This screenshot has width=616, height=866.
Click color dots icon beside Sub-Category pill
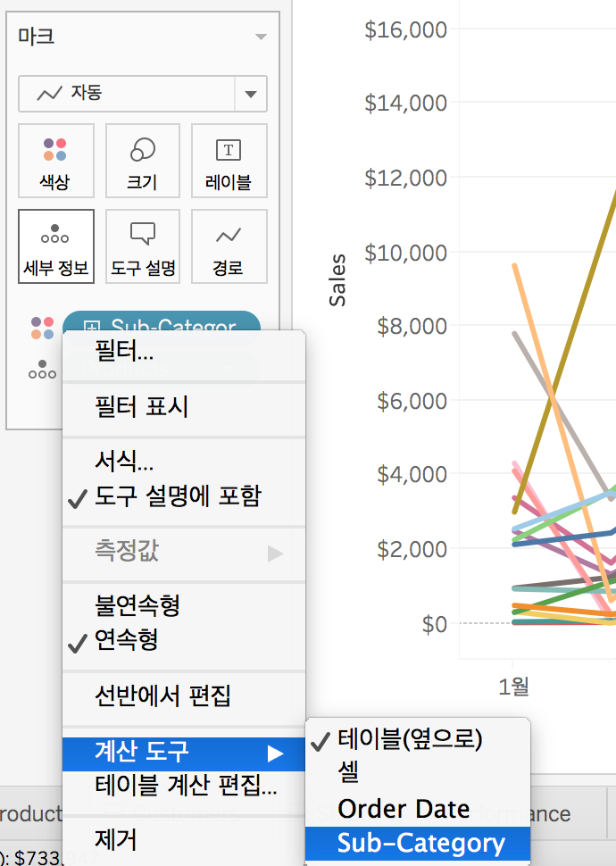[x=43, y=328]
